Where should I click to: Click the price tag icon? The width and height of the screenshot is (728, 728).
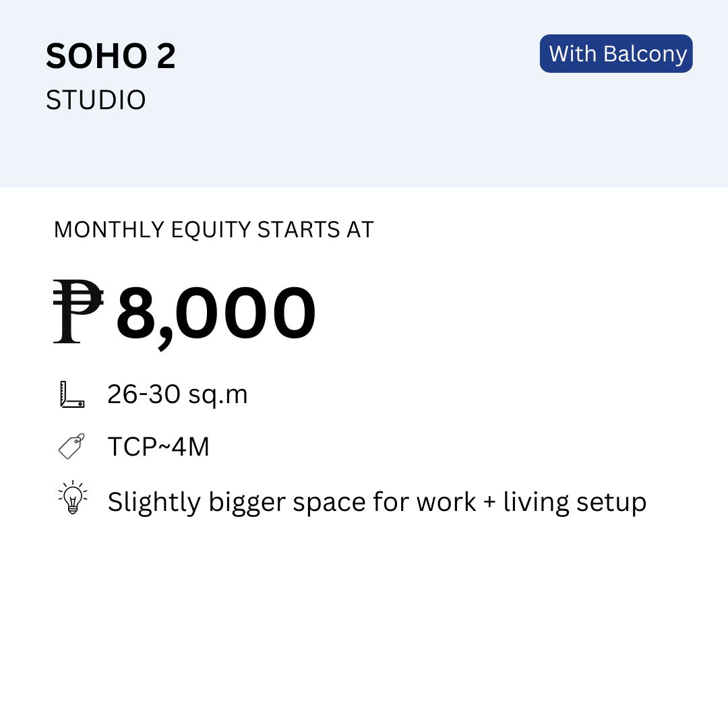[x=72, y=447]
